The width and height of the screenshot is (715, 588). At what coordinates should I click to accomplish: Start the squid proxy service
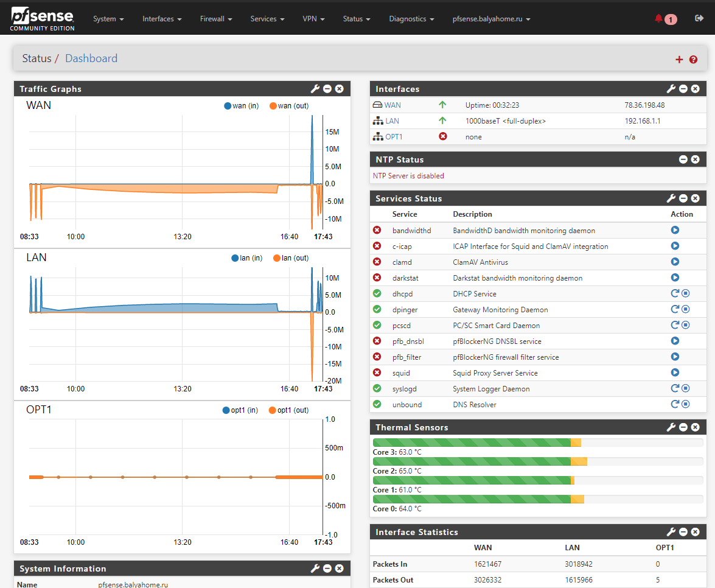pos(675,373)
